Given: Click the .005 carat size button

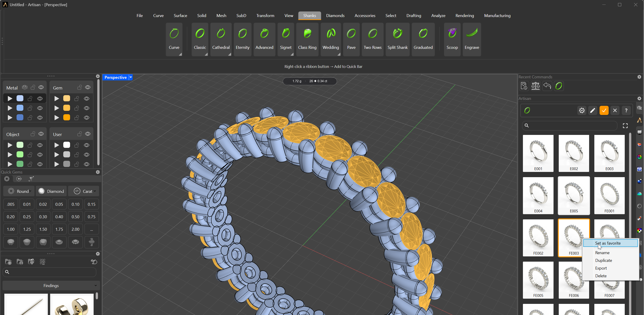Looking at the screenshot, I should coord(10,204).
